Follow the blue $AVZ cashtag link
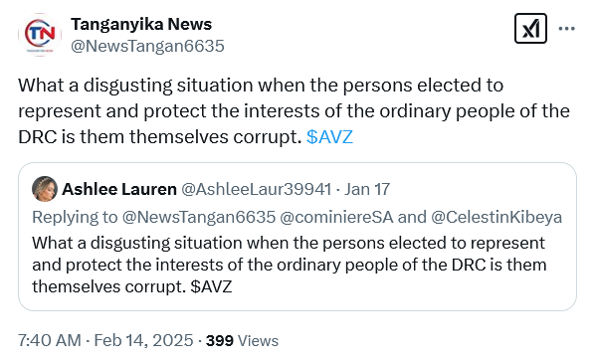Viewport: 595px width, 364px height. point(329,137)
